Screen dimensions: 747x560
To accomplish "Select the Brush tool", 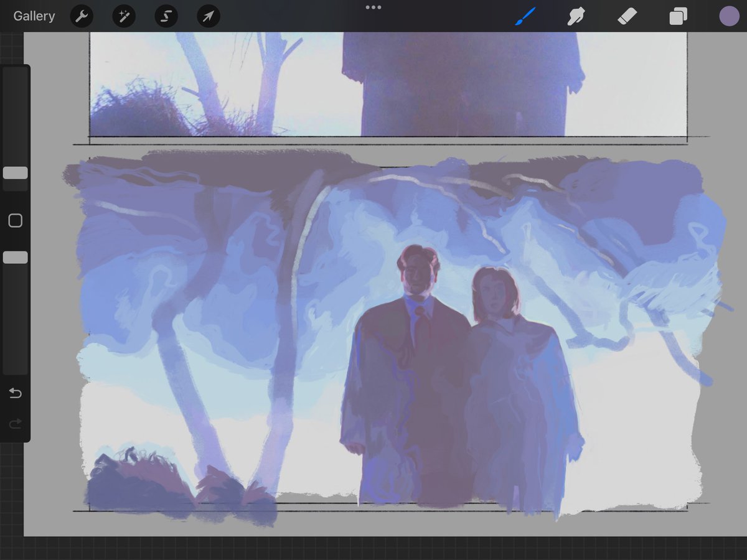I will [x=525, y=16].
